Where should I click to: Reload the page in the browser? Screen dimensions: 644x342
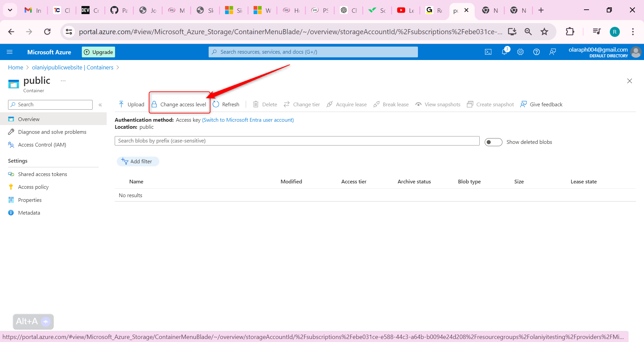click(x=47, y=32)
